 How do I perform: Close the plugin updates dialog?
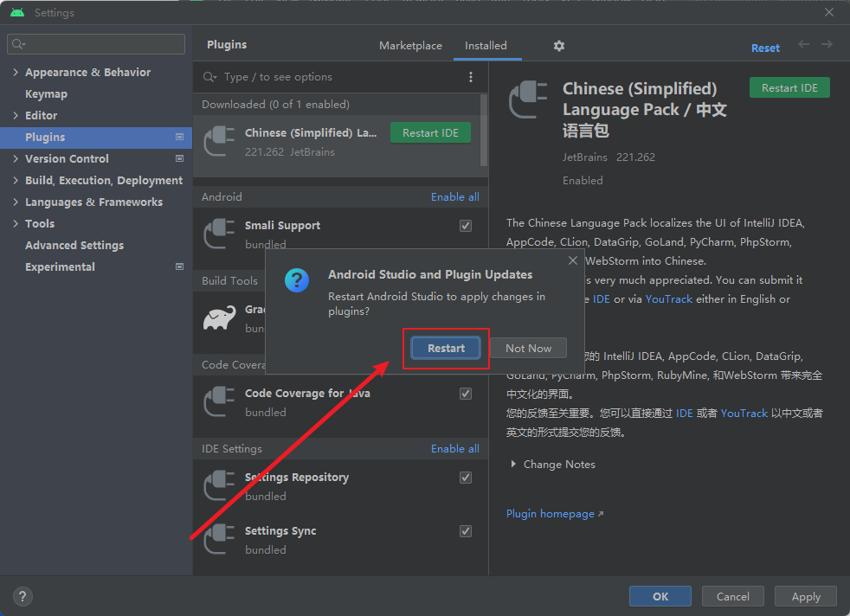pyautogui.click(x=572, y=260)
